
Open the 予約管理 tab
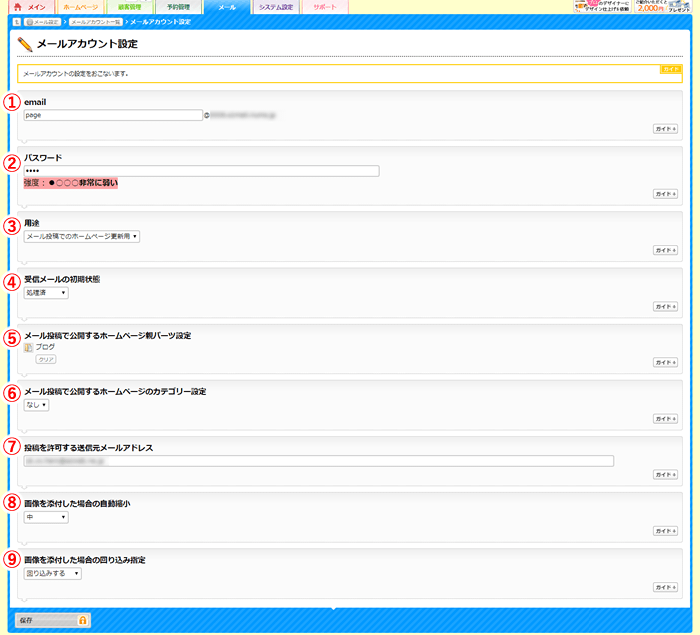[178, 7]
